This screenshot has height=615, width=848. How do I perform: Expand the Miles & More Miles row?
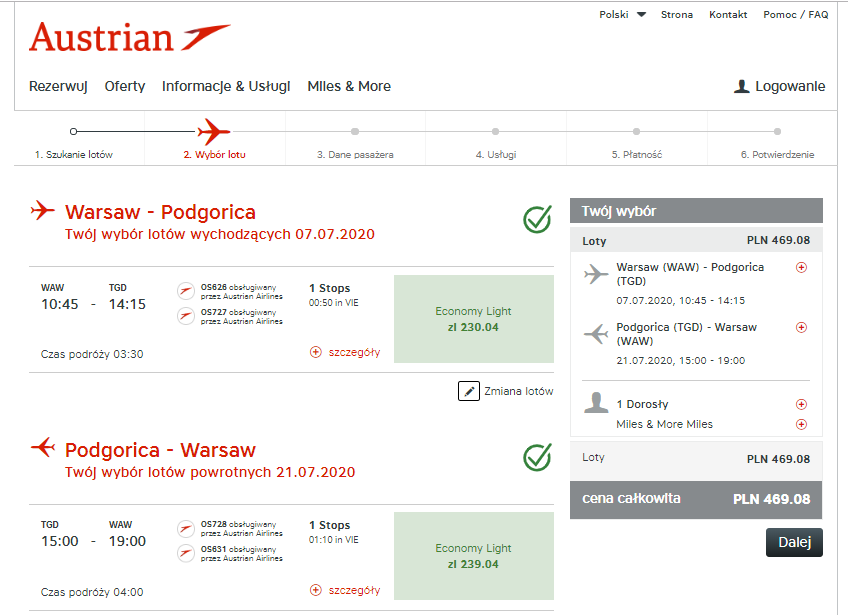point(801,425)
